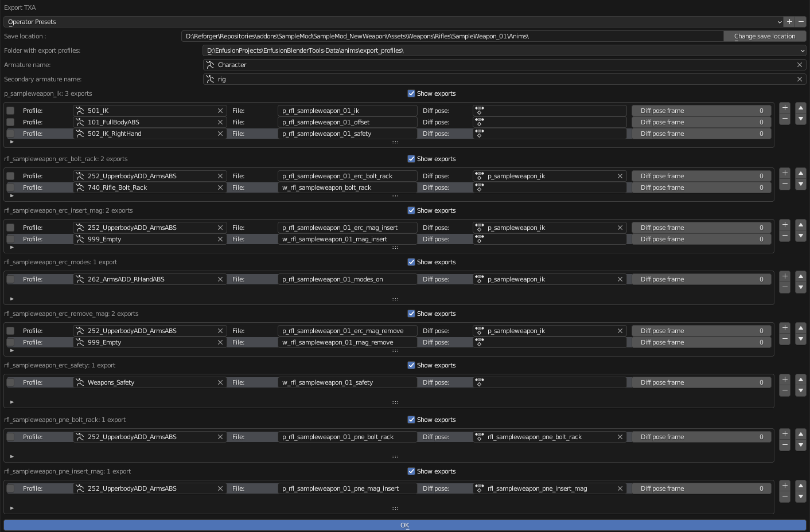This screenshot has height=532, width=810.
Task: Clear the rfl_sampleweapon_pne_insert_mag diff pose with its X
Action: [x=620, y=488]
